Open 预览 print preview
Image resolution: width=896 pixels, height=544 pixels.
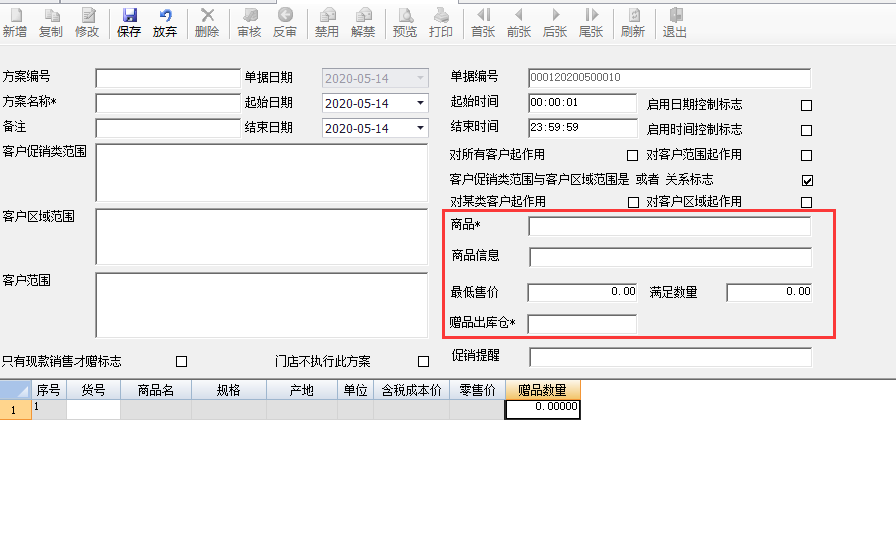[x=405, y=23]
